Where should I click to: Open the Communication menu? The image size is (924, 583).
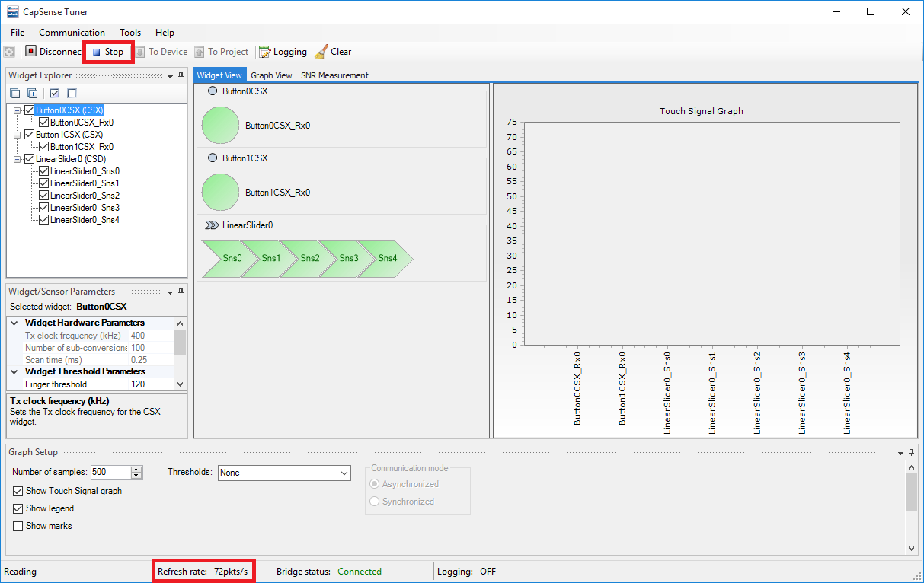(72, 33)
